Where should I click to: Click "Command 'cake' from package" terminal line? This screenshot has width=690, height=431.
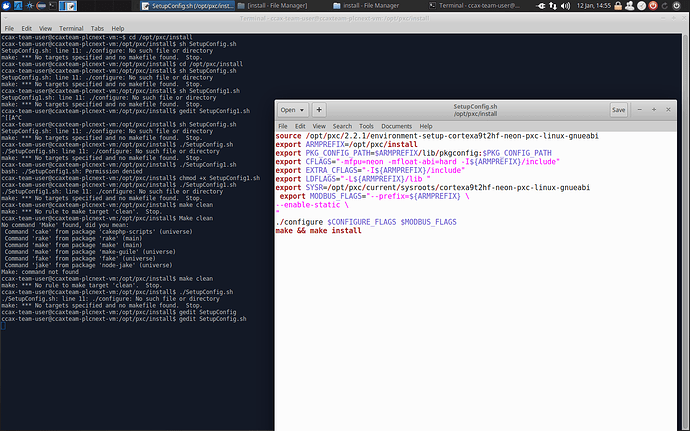[99, 232]
